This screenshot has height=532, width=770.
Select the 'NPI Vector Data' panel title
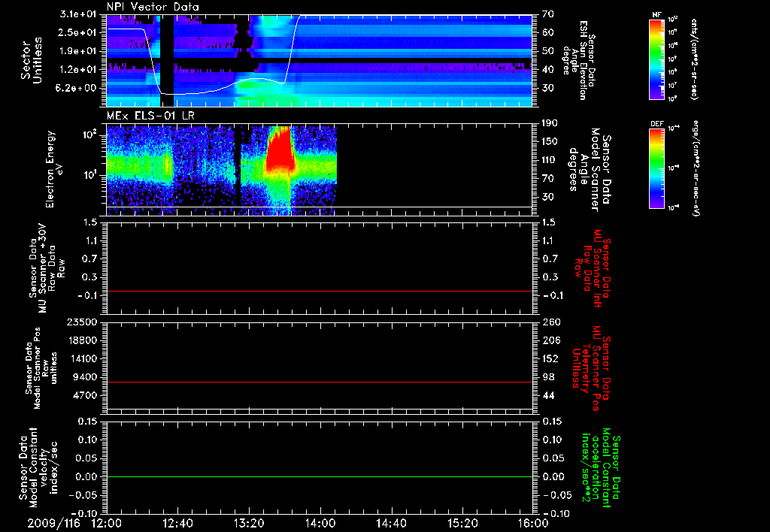coord(153,7)
